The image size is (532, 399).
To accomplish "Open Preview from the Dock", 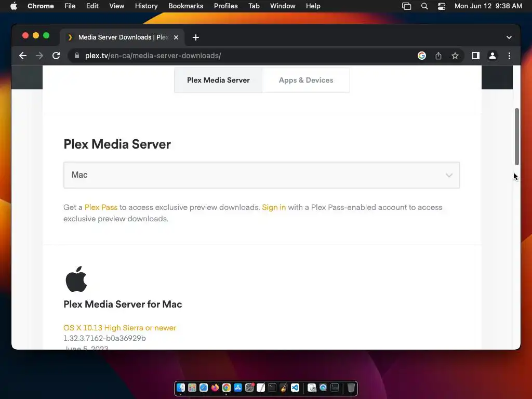I will [312, 388].
